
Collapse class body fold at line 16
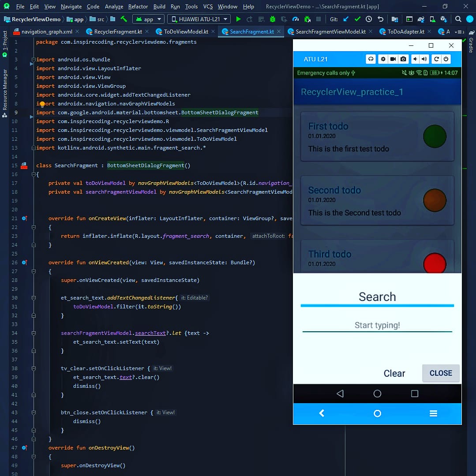coord(34,174)
